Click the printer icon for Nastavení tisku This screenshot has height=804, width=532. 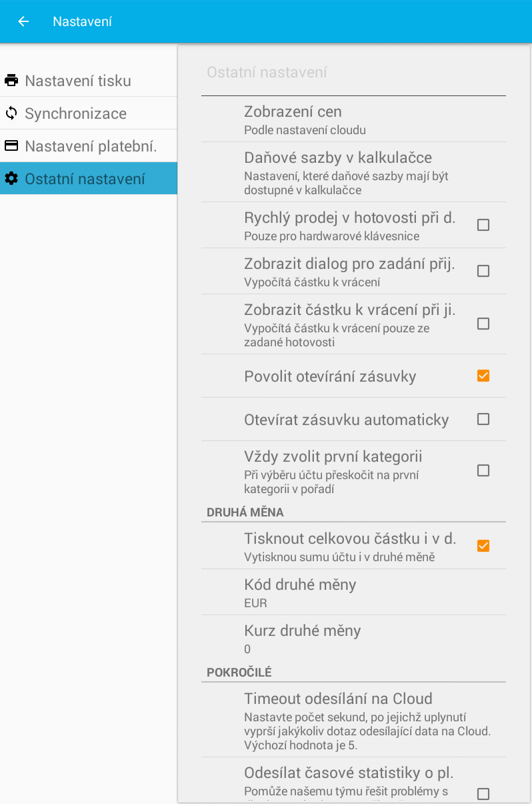[x=11, y=81]
